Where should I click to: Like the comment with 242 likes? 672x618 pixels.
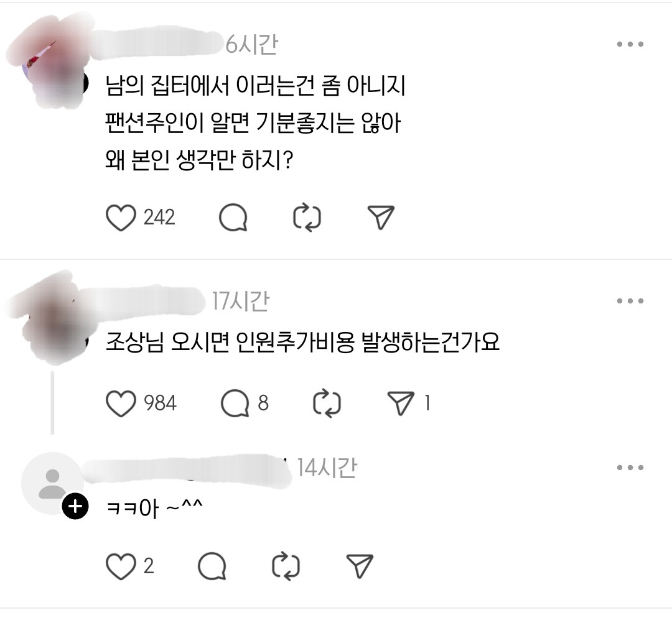[x=121, y=218]
